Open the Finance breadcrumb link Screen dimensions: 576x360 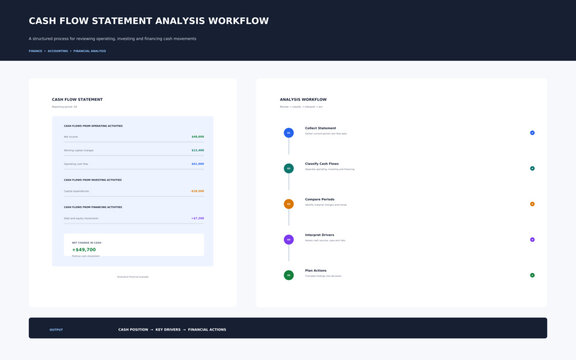pos(36,51)
